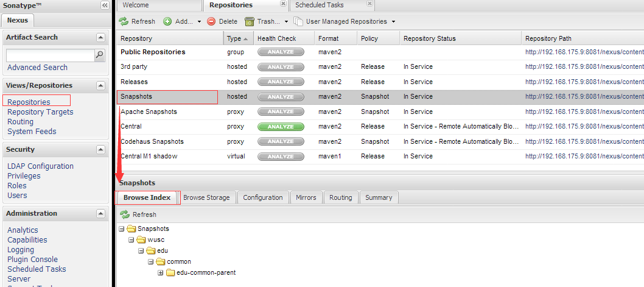
Task: Sort by the Format column header
Action: click(x=336, y=38)
